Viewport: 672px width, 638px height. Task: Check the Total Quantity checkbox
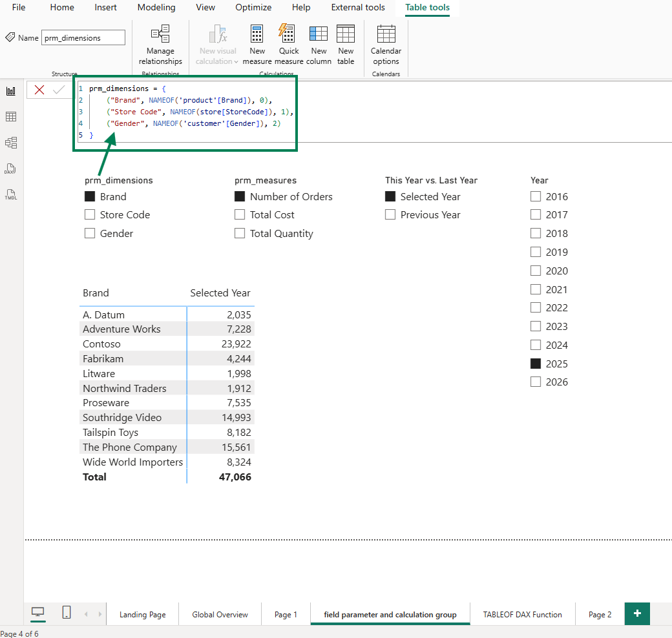coord(240,233)
